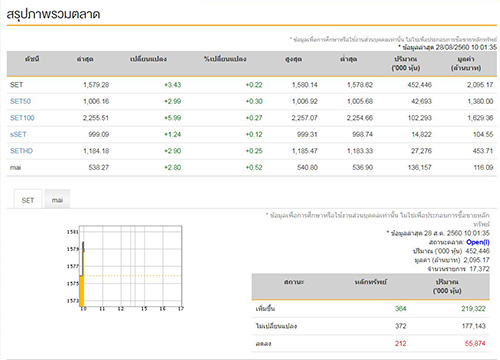Click the mai row index name
500x360 pixels.
(15, 167)
